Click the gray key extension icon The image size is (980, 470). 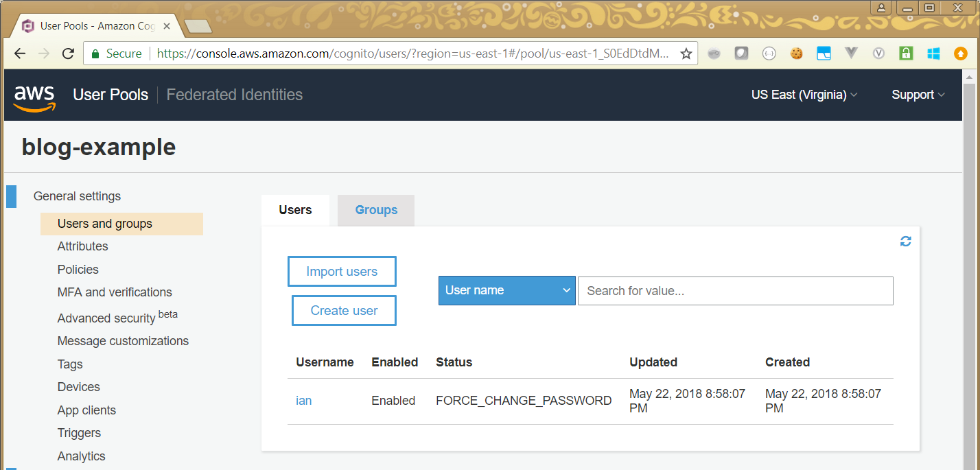(714, 54)
